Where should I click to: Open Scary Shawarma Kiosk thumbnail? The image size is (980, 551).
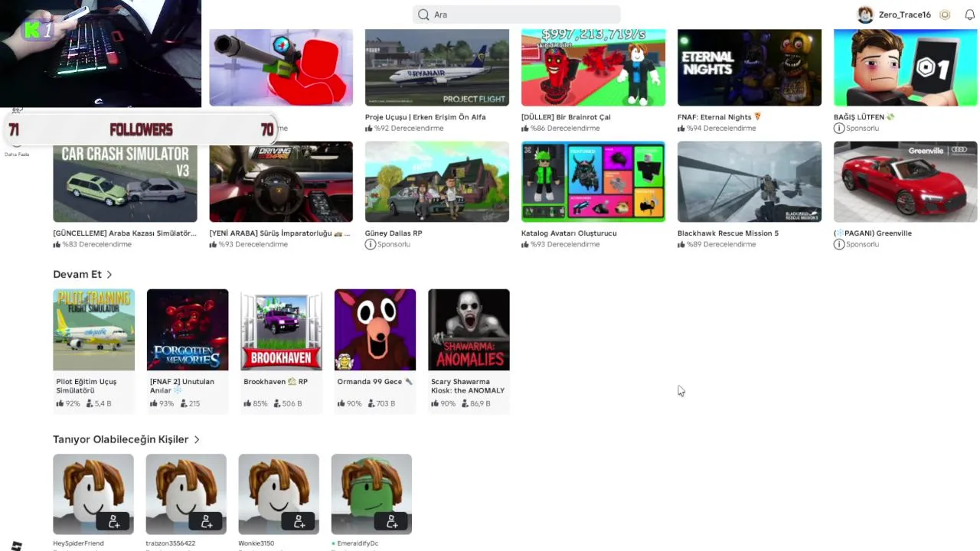[469, 330]
